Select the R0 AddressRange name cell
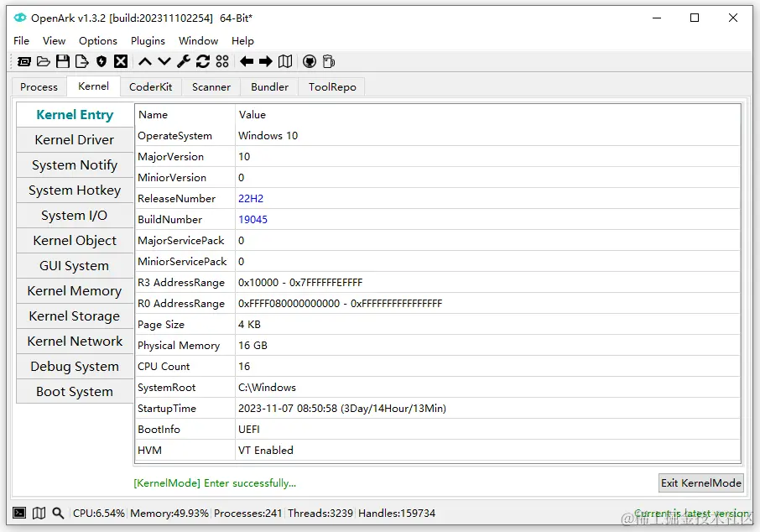The width and height of the screenshot is (760, 532). (x=185, y=304)
